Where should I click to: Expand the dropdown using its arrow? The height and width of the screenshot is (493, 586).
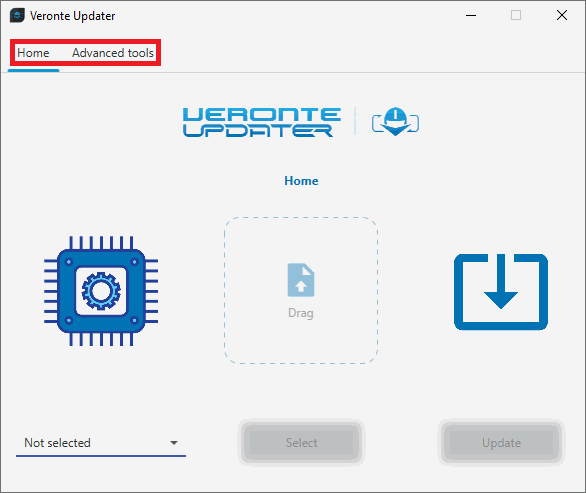pyautogui.click(x=174, y=443)
